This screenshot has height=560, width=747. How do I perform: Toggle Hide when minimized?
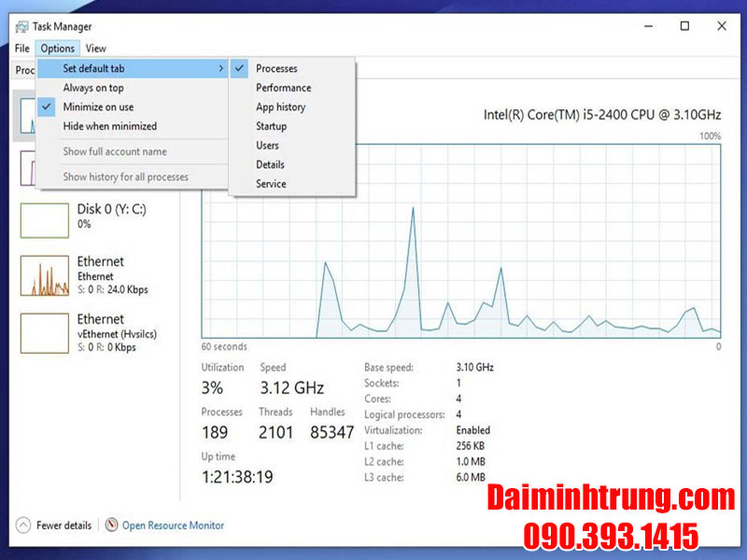[x=101, y=126]
